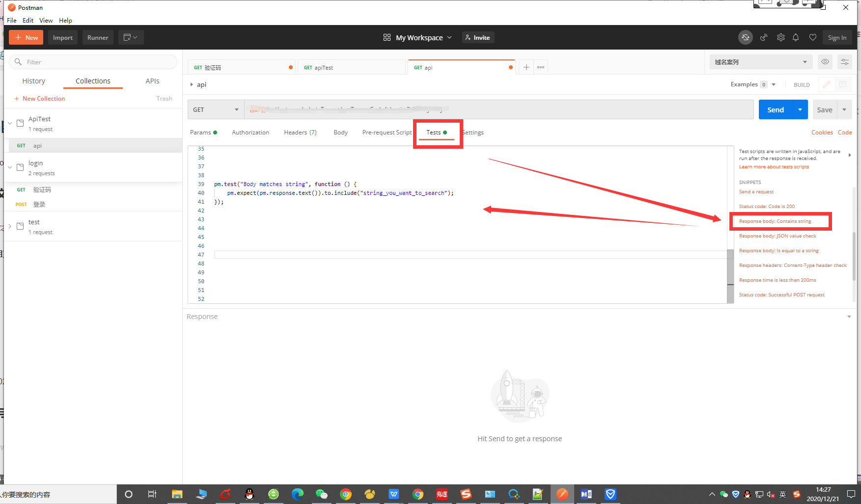Click the request URL field
The height and width of the screenshot is (504, 861).
[x=499, y=109]
